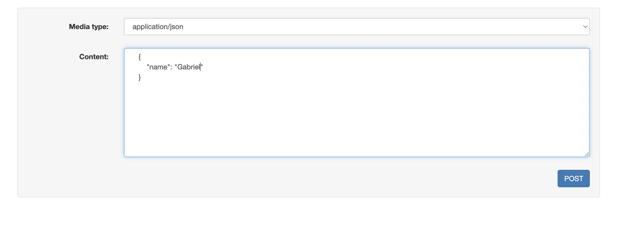
Task: Select the application/json text in the combo box
Action: click(158, 27)
